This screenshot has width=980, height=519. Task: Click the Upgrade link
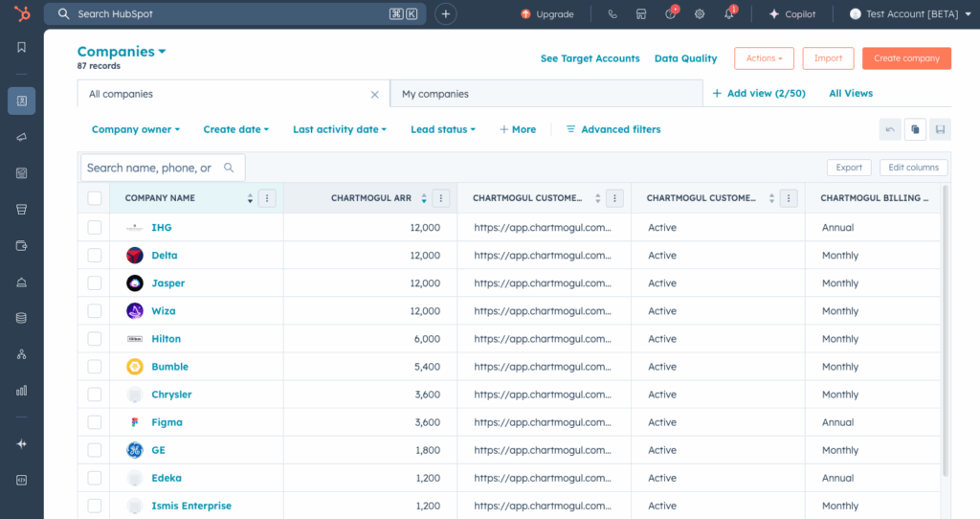pos(546,13)
